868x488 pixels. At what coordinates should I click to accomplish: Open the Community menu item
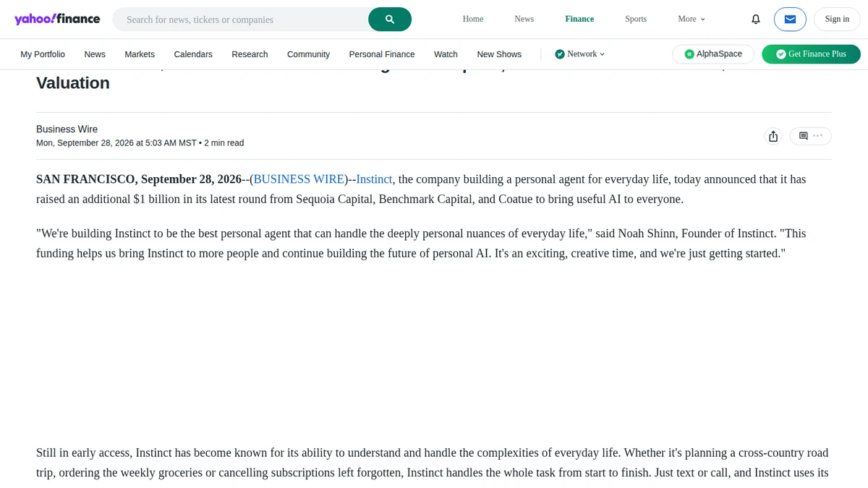tap(308, 54)
